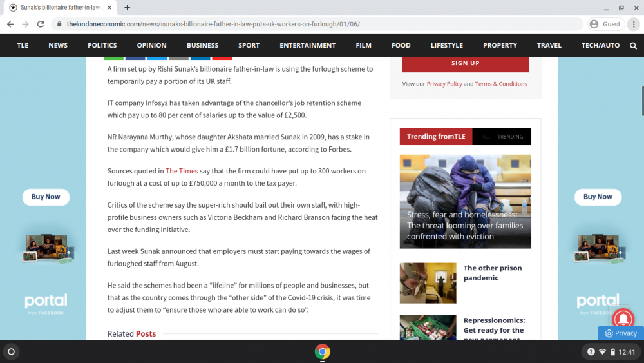Go back using browser back arrow
Image resolution: width=644 pixels, height=363 pixels.
(x=10, y=25)
